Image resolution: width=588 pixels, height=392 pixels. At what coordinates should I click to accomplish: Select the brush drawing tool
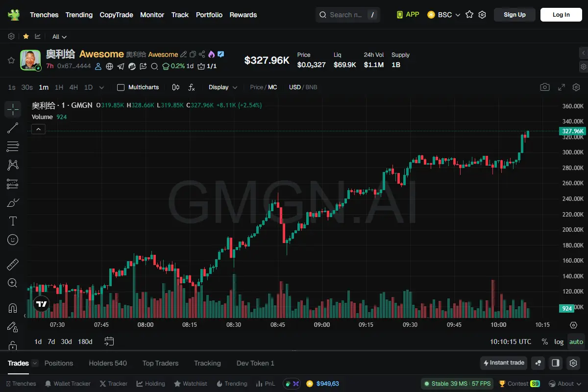tap(13, 202)
